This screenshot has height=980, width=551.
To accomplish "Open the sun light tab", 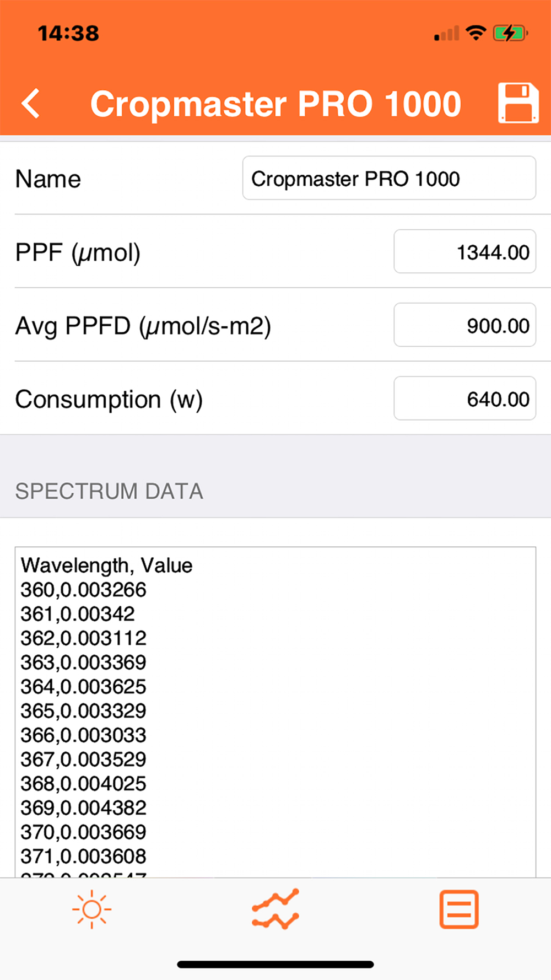I will 91,909.
